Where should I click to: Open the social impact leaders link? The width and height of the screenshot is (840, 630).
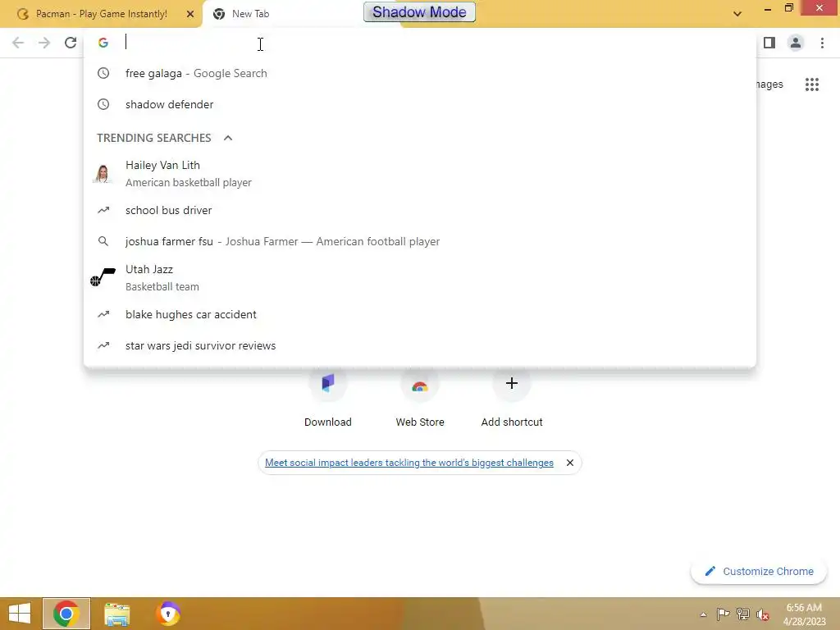click(x=409, y=463)
